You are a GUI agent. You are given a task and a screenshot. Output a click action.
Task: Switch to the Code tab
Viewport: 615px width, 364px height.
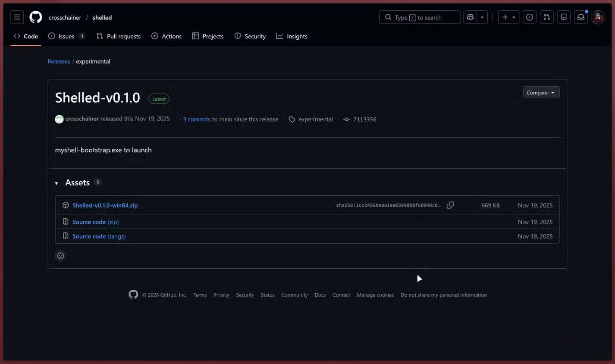(x=26, y=36)
